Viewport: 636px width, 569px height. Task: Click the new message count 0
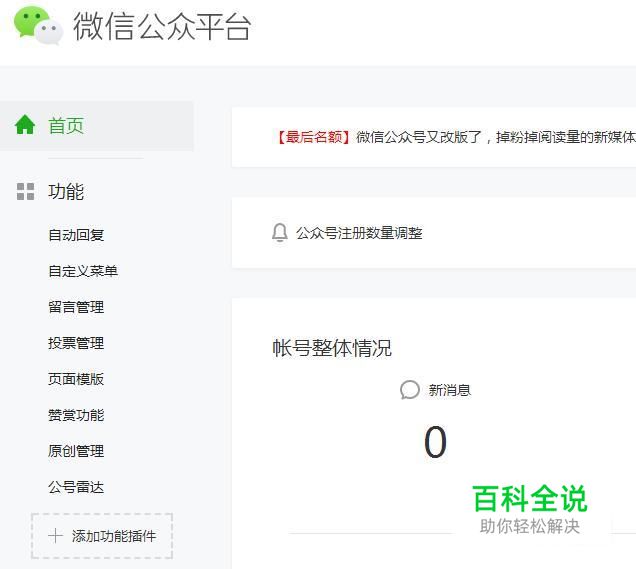435,442
